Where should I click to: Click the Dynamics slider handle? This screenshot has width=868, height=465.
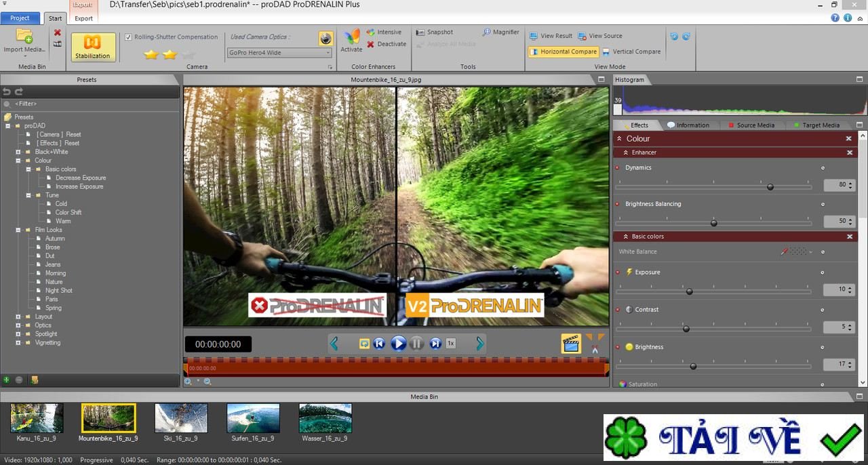tap(770, 186)
